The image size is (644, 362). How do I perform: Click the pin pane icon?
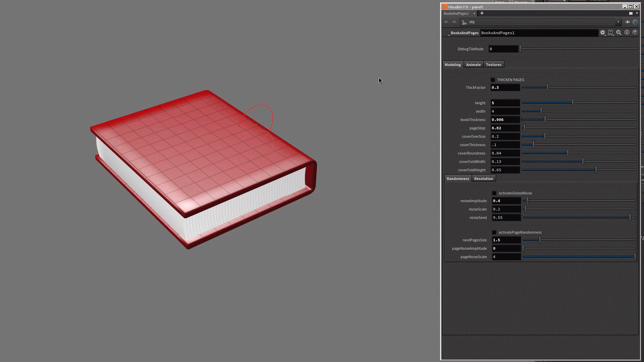tap(627, 22)
